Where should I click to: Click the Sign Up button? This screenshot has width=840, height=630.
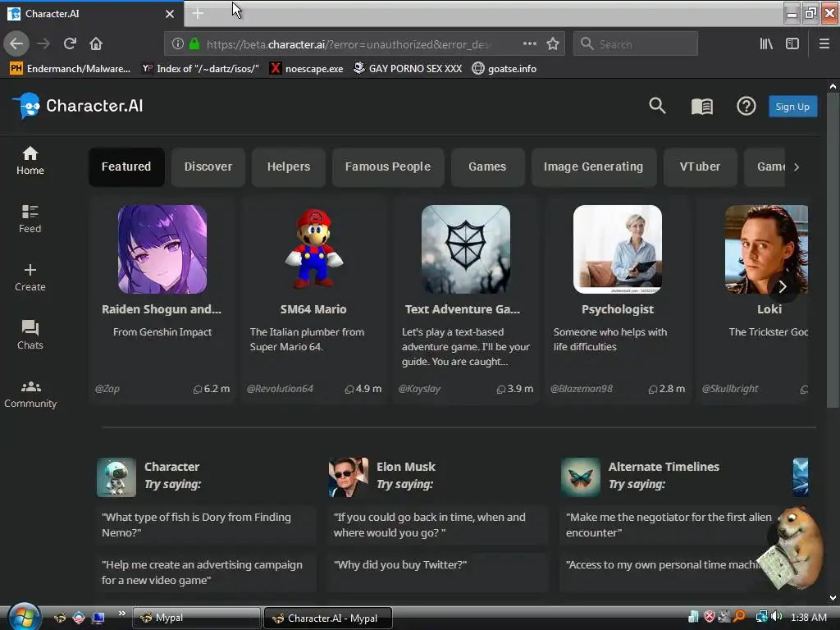792,106
